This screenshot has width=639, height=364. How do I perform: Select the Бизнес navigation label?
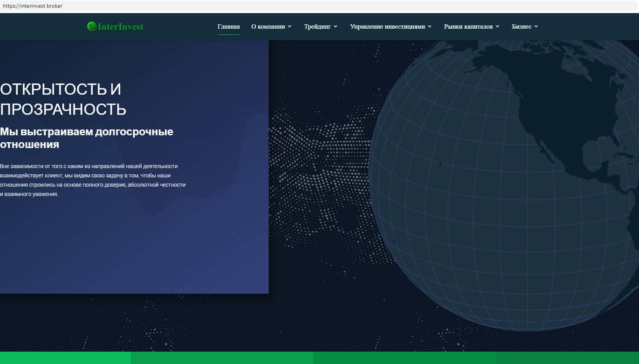[521, 27]
